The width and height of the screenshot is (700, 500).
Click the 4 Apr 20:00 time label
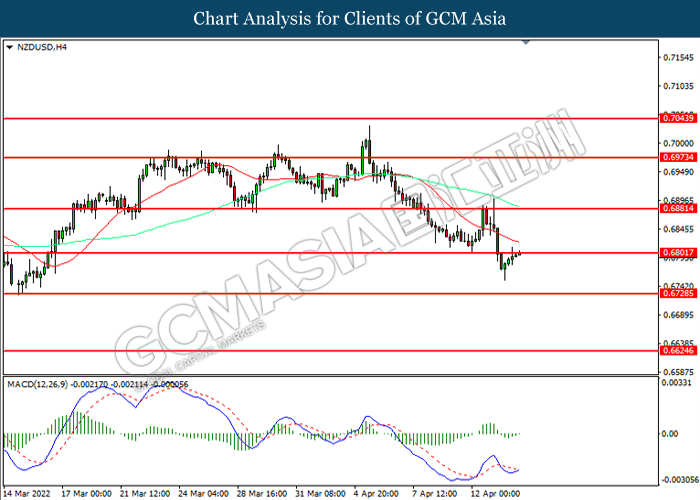pyautogui.click(x=376, y=494)
